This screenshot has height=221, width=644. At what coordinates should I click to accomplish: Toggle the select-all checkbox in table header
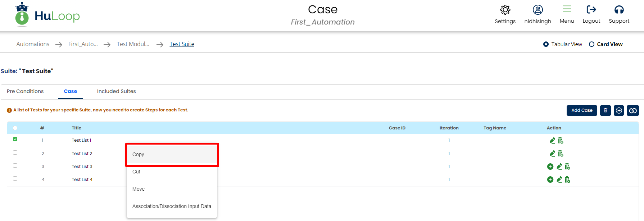pyautogui.click(x=15, y=128)
